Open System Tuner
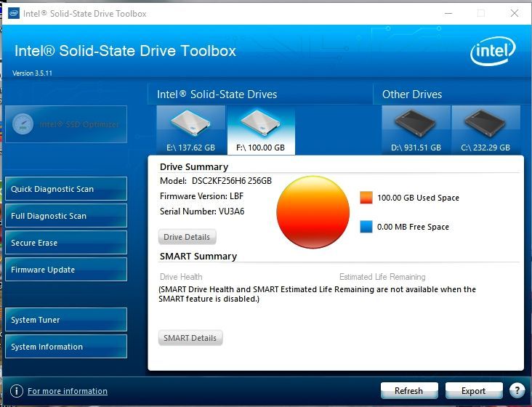This screenshot has width=532, height=407. (x=65, y=320)
